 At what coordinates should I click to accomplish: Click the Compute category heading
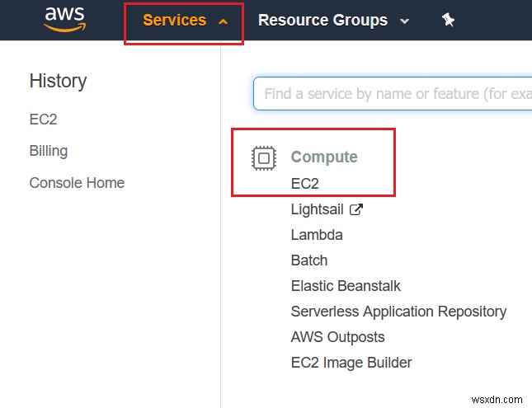click(x=324, y=157)
